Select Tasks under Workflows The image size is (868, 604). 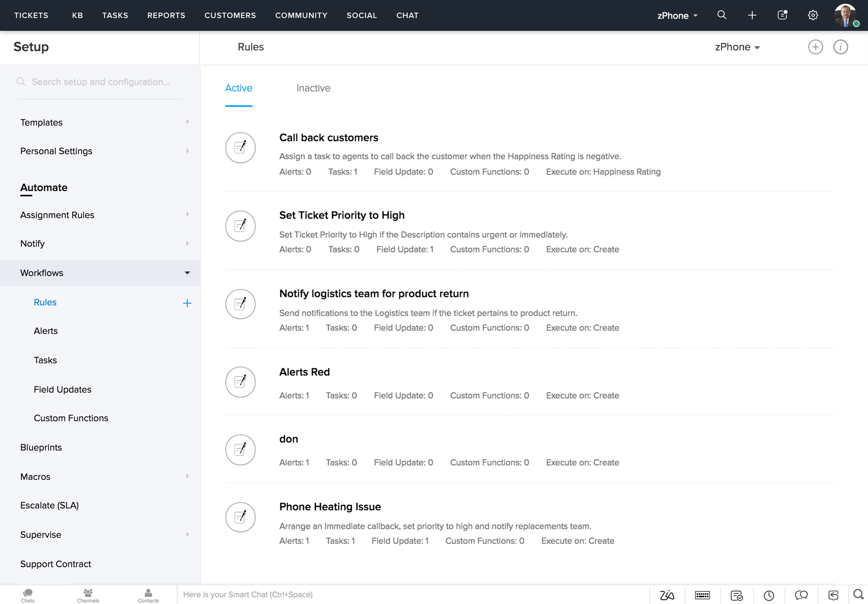(45, 360)
